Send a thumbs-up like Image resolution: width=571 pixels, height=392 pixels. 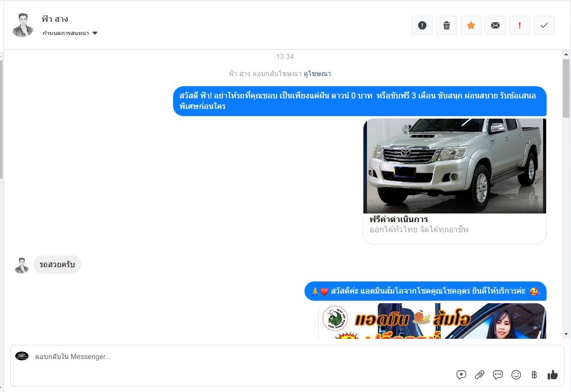(552, 375)
